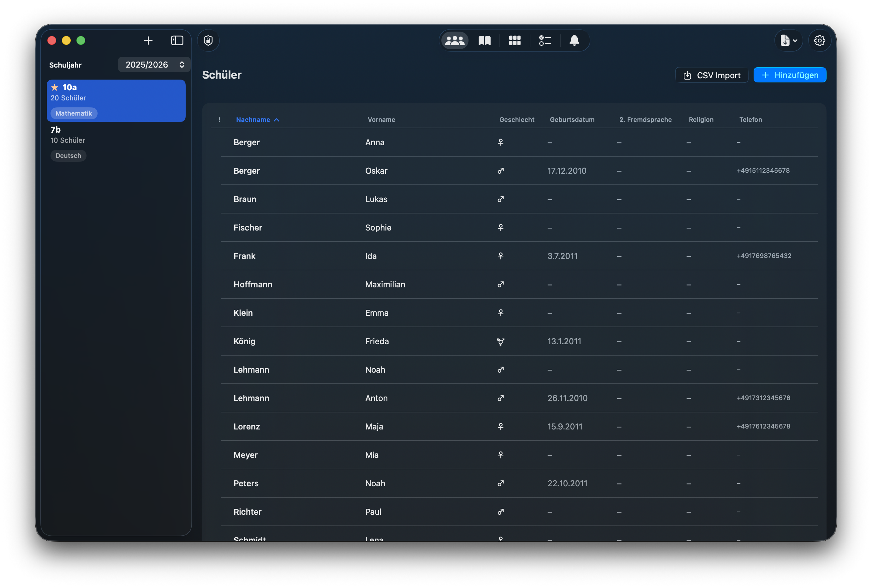The width and height of the screenshot is (872, 588).
Task: Click the Mathematik subject tag
Action: tap(74, 113)
